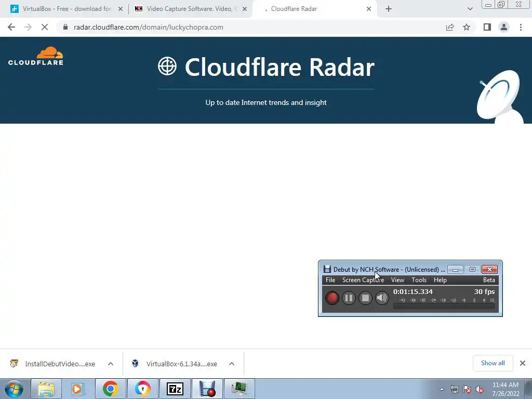Click the speaker audio icon in Debut
532x399 pixels.
(x=382, y=298)
